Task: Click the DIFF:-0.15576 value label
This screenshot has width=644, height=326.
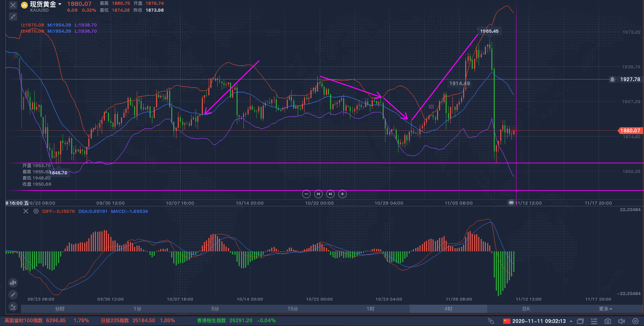Action: (58, 211)
